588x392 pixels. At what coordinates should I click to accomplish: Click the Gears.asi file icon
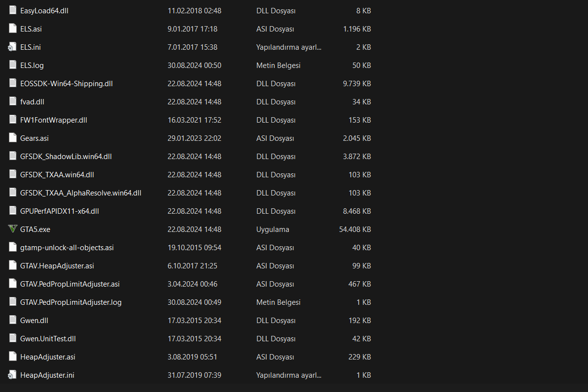(13, 138)
